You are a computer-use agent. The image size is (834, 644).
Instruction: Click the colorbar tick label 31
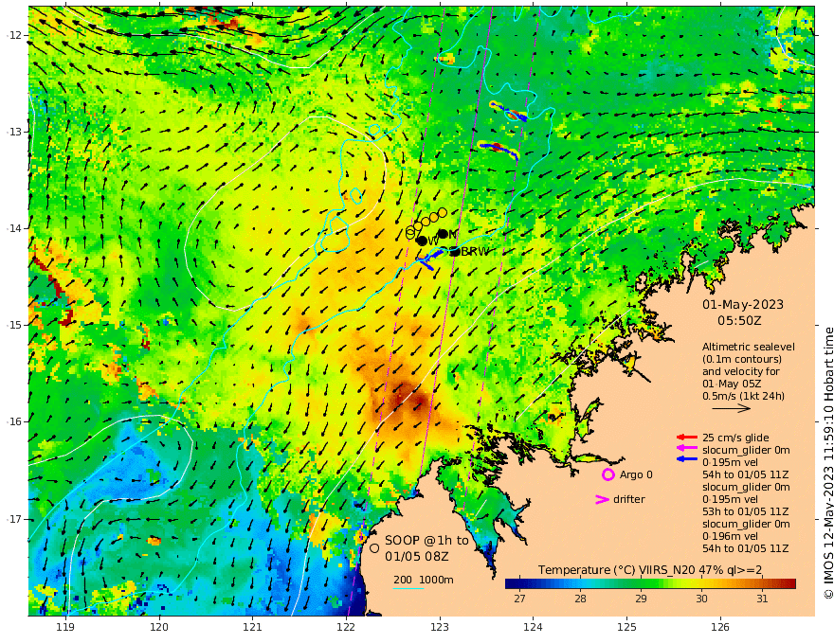[x=762, y=599]
